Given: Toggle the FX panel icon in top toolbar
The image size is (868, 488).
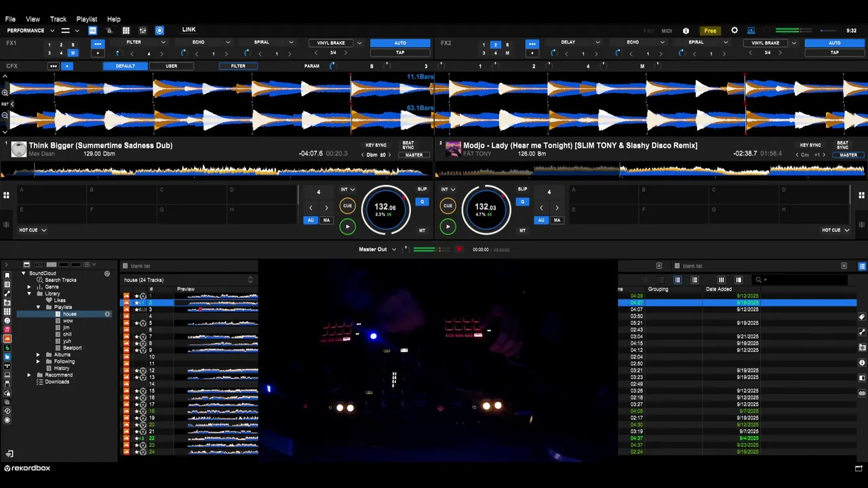Looking at the screenshot, I should point(92,30).
